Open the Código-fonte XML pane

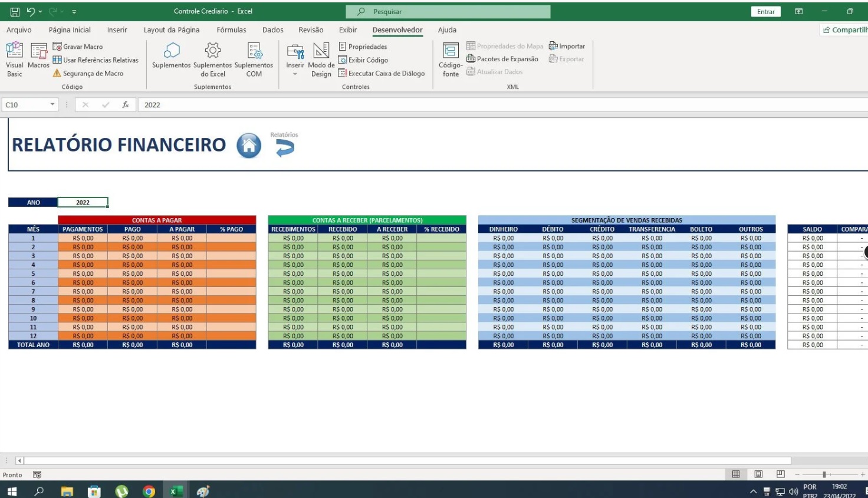pos(451,60)
